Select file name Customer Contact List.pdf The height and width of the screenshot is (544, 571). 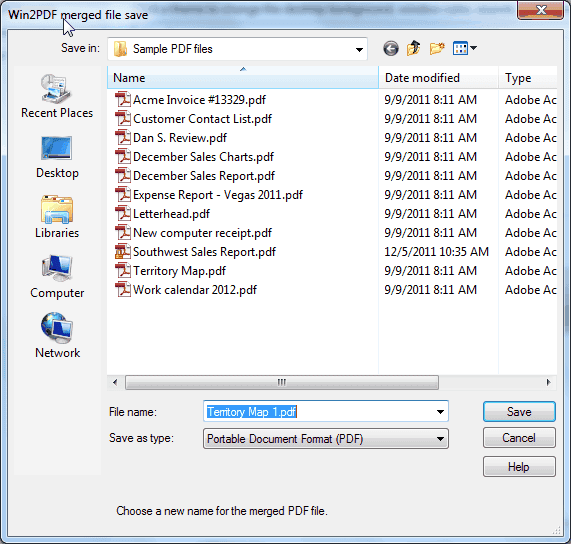(x=202, y=118)
